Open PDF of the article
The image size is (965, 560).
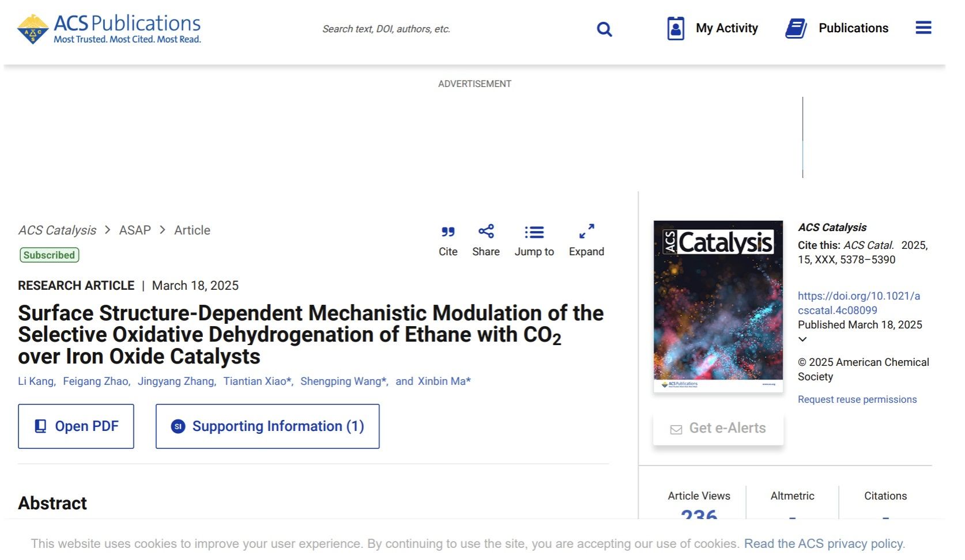pyautogui.click(x=76, y=426)
